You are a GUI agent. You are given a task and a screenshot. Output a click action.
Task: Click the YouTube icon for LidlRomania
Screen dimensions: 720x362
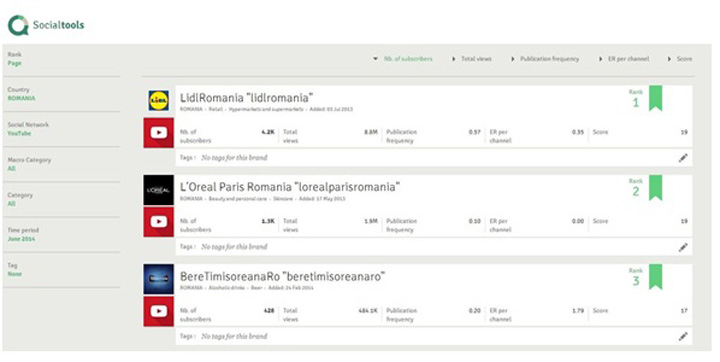click(158, 133)
